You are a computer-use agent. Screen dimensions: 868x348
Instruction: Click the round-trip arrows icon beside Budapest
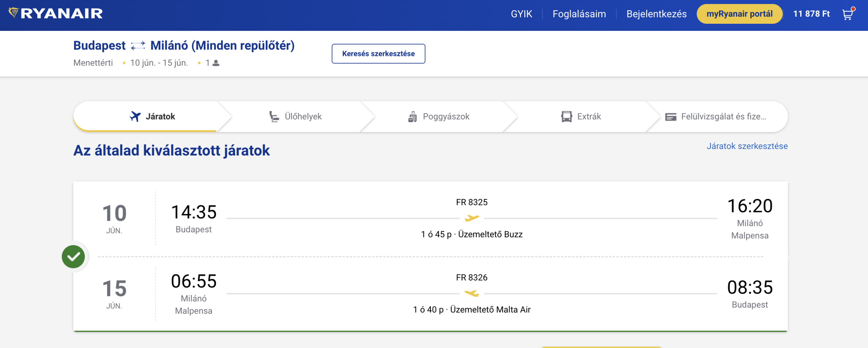coord(138,45)
